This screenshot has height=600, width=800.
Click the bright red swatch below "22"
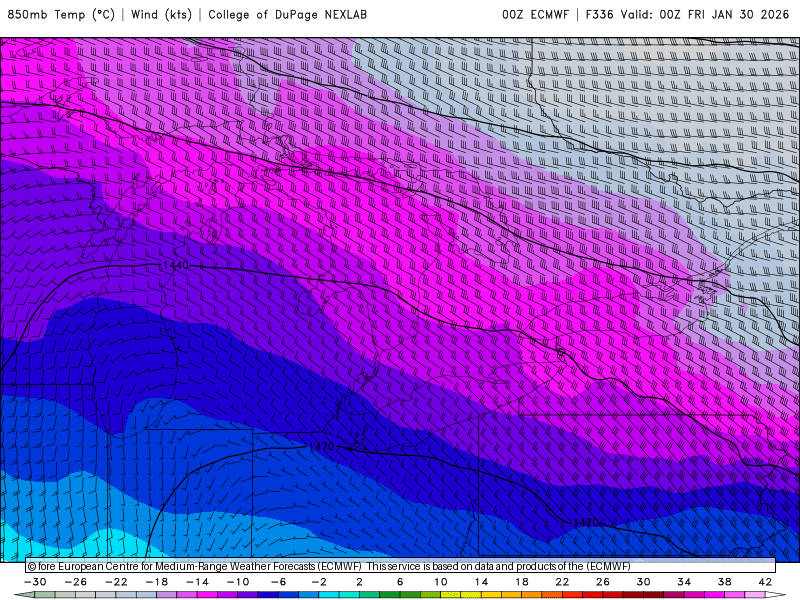coord(572,595)
